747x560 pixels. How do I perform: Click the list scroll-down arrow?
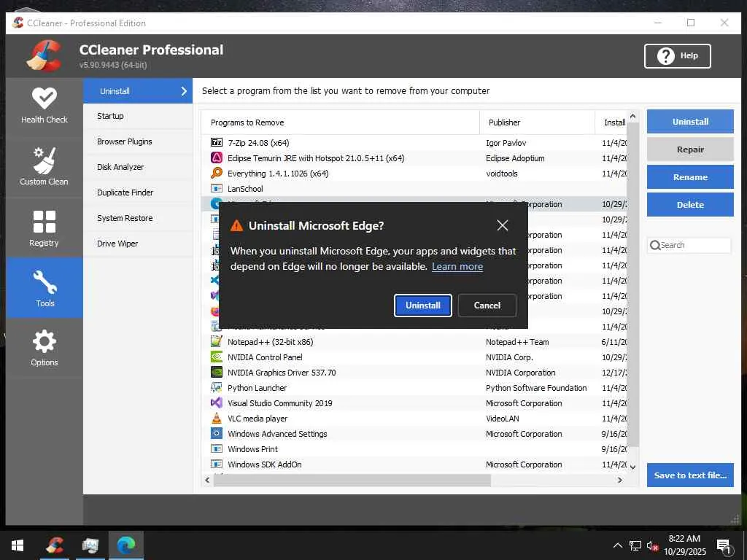point(632,467)
